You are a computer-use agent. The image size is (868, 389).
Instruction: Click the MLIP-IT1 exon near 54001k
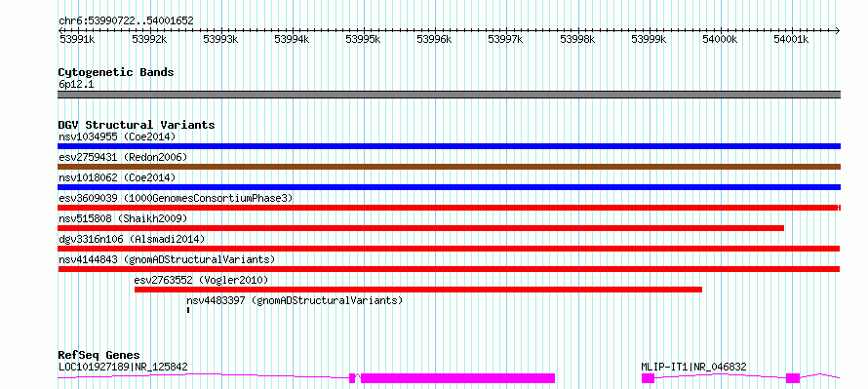(x=793, y=378)
